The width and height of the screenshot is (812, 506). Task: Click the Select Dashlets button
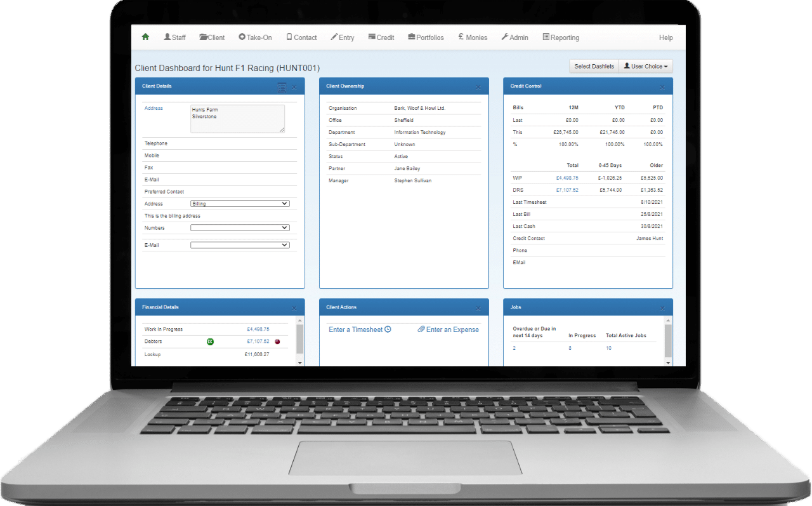pos(594,67)
